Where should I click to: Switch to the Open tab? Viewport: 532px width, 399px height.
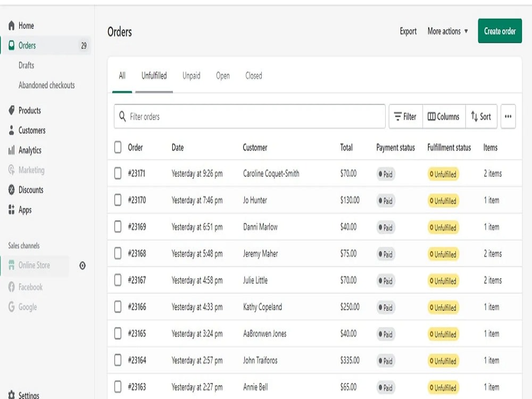click(x=223, y=76)
